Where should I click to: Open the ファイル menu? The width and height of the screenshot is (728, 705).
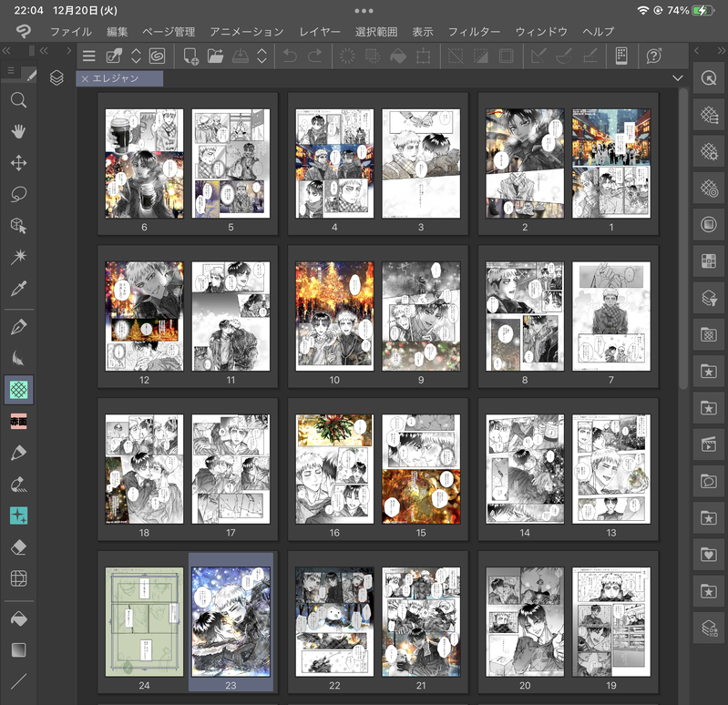click(70, 31)
